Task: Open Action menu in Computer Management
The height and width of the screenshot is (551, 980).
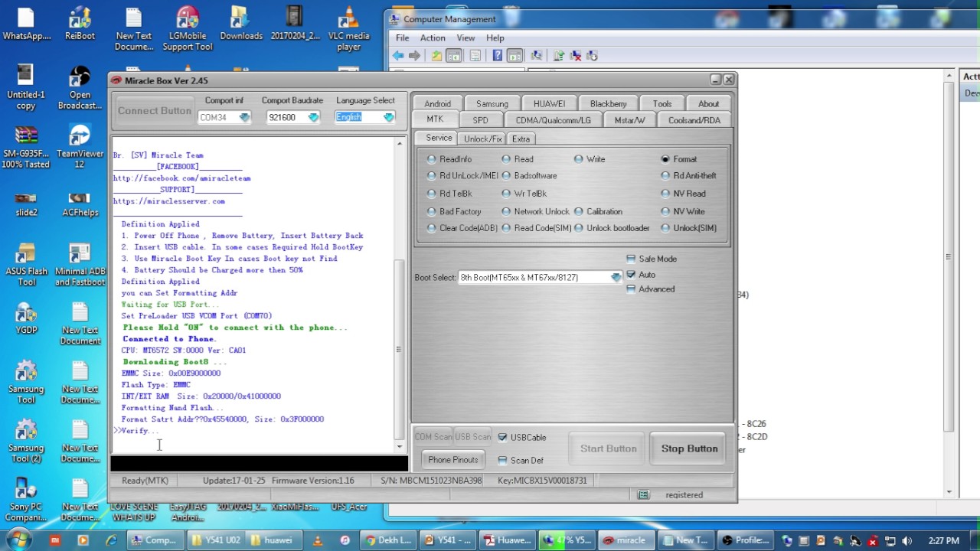Action: (433, 37)
